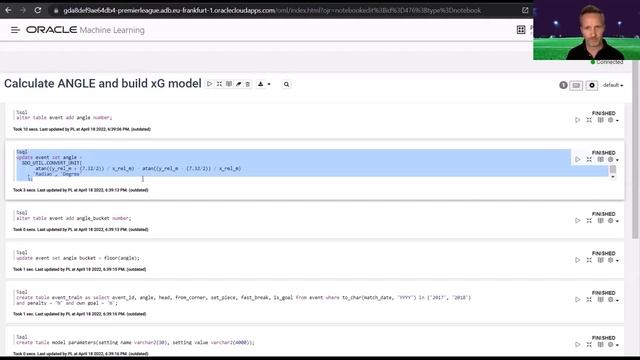Image resolution: width=640 pixels, height=360 pixels.
Task: Click the trash icon to clear notebook
Action: pyautogui.click(x=248, y=84)
